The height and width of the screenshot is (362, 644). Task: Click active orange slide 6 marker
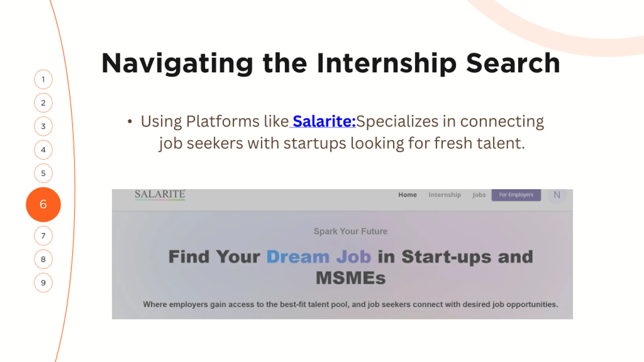coord(43,204)
